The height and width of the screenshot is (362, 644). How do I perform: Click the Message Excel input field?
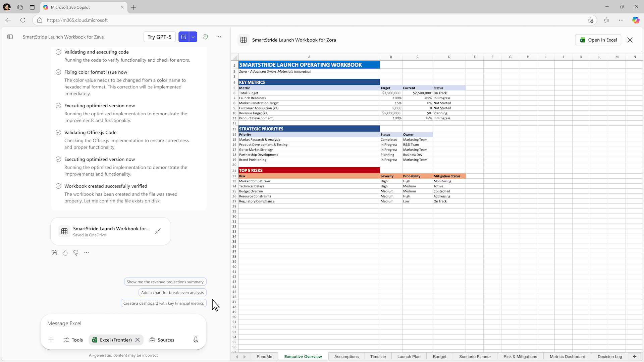[123, 323]
